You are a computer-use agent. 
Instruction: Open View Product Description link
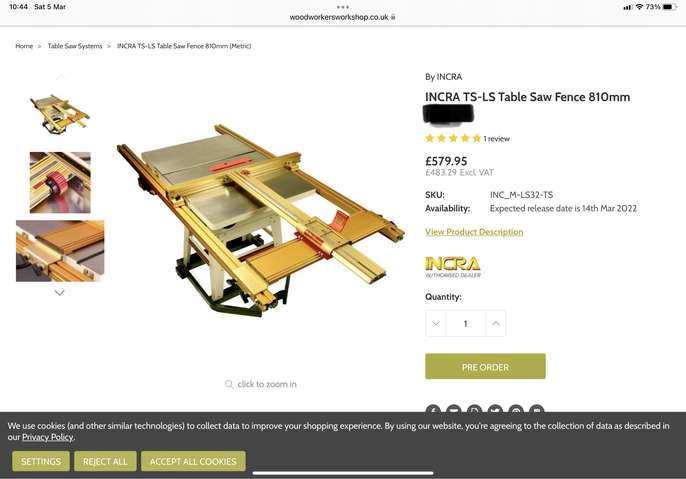[x=474, y=232]
